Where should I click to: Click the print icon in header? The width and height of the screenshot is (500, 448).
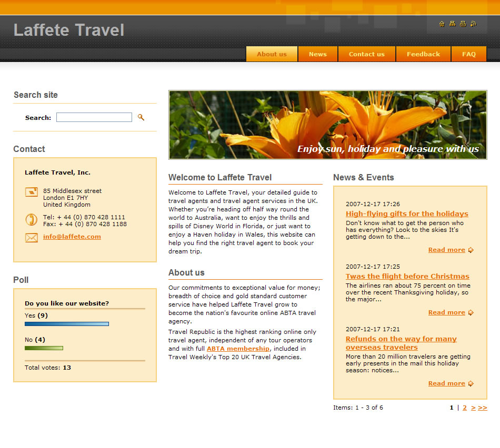click(463, 24)
